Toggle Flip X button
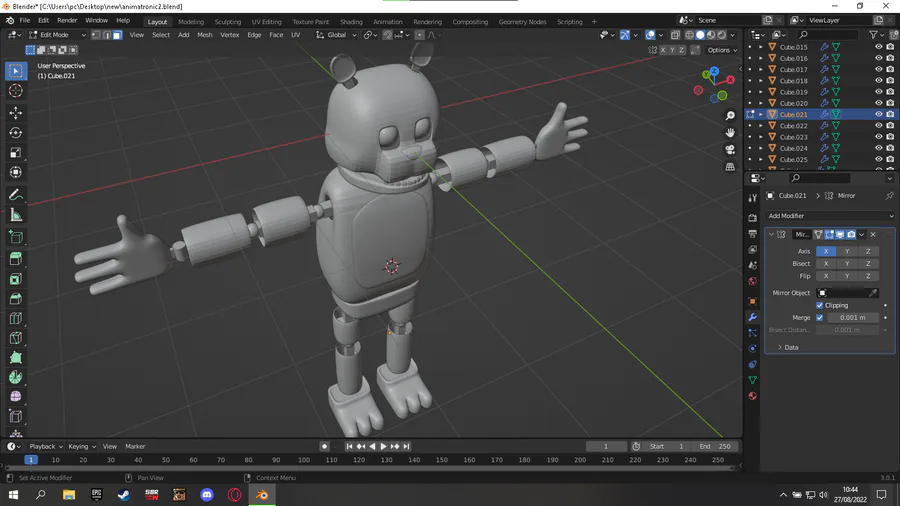Image resolution: width=900 pixels, height=506 pixels. point(826,276)
